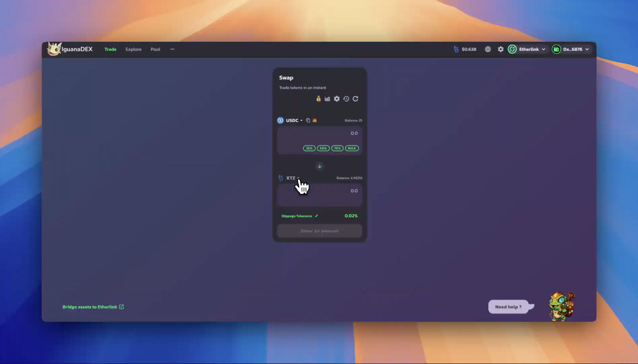Click the XTZ price $0.638 indicator

pyautogui.click(x=465, y=49)
